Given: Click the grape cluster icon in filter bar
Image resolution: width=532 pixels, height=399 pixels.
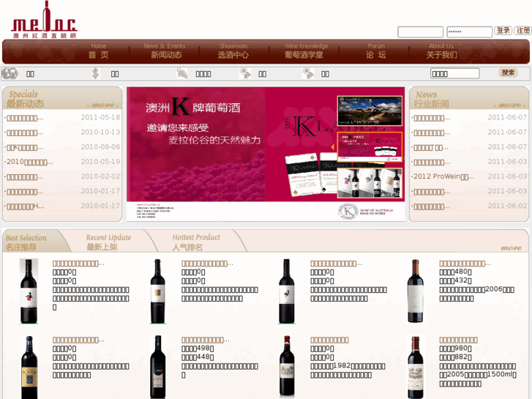Looking at the screenshot, I should [x=10, y=73].
